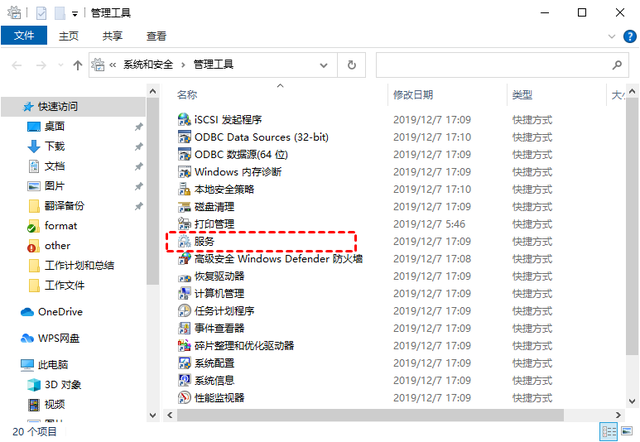
Task: Click the refresh button beside address bar
Action: (x=351, y=65)
